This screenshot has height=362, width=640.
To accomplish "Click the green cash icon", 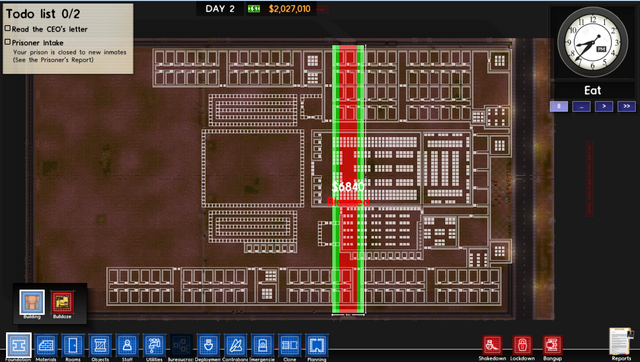I will coord(253,9).
